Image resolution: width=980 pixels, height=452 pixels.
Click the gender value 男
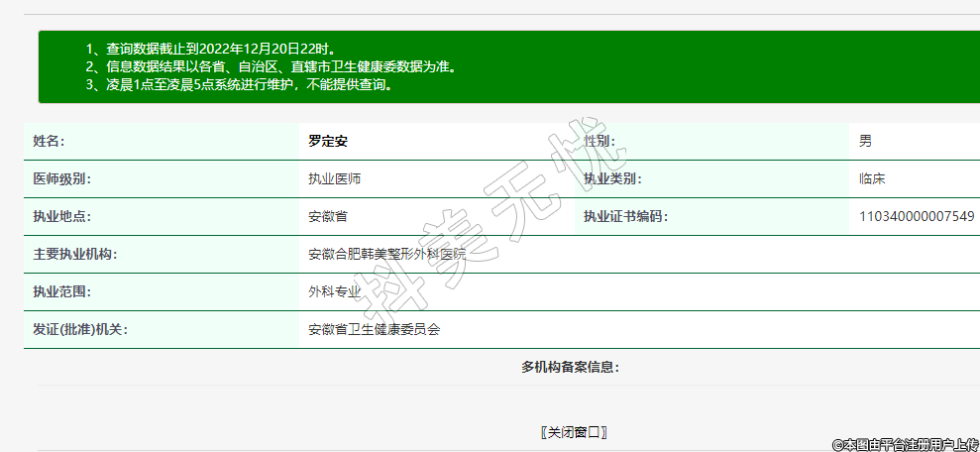865,142
